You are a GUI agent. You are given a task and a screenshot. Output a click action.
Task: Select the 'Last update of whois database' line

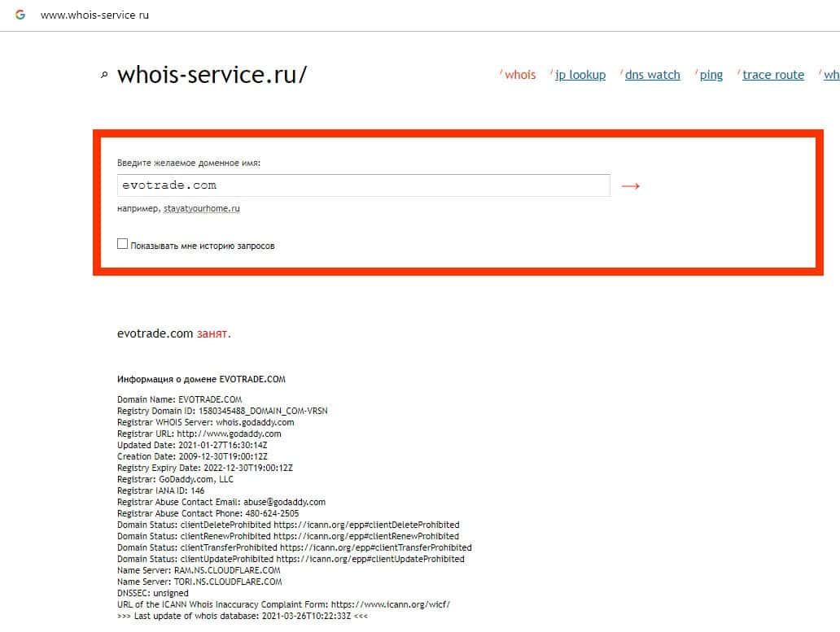[243, 616]
